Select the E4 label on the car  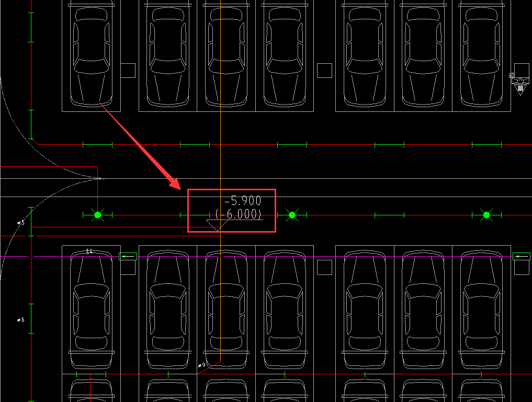89,251
